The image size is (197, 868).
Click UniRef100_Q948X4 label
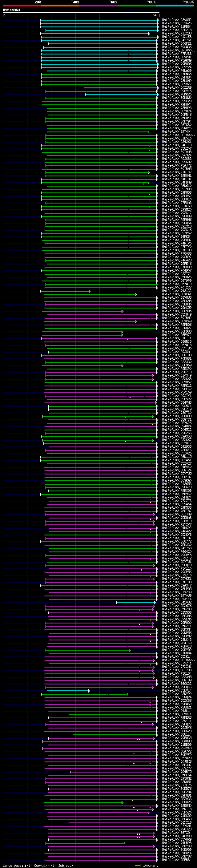point(177,426)
